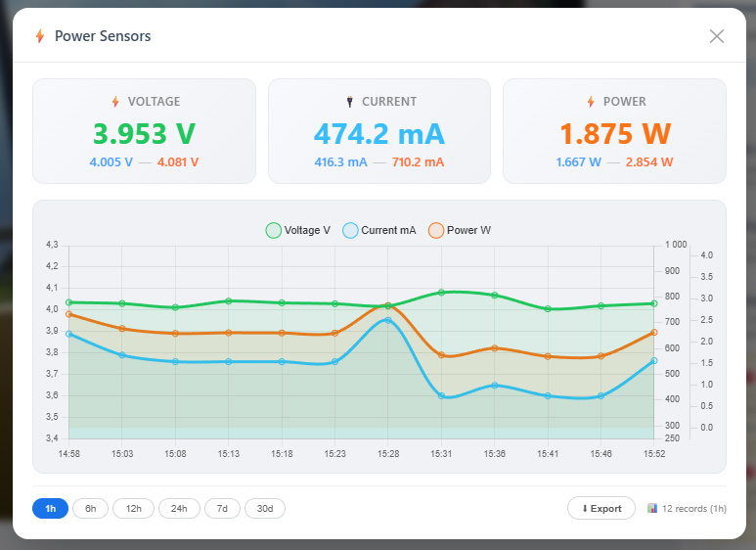Image resolution: width=756 pixels, height=550 pixels.
Task: Click the lightning bolt icon beside Power Sensors
Action: point(40,36)
